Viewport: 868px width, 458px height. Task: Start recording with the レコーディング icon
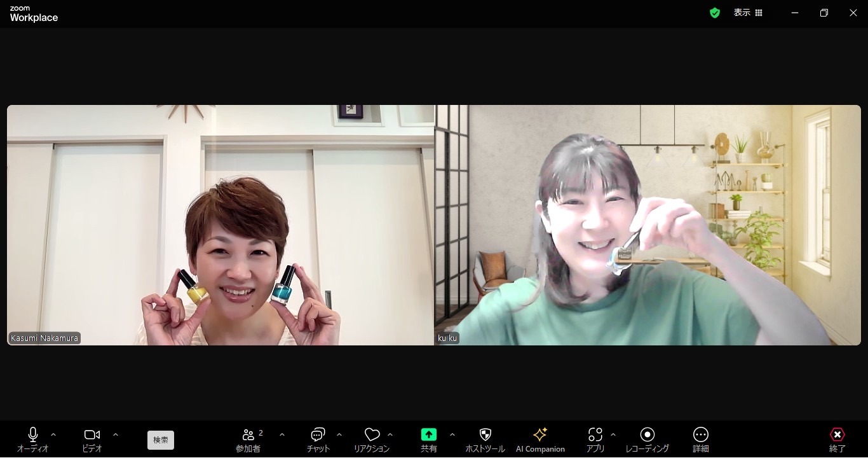pyautogui.click(x=648, y=434)
